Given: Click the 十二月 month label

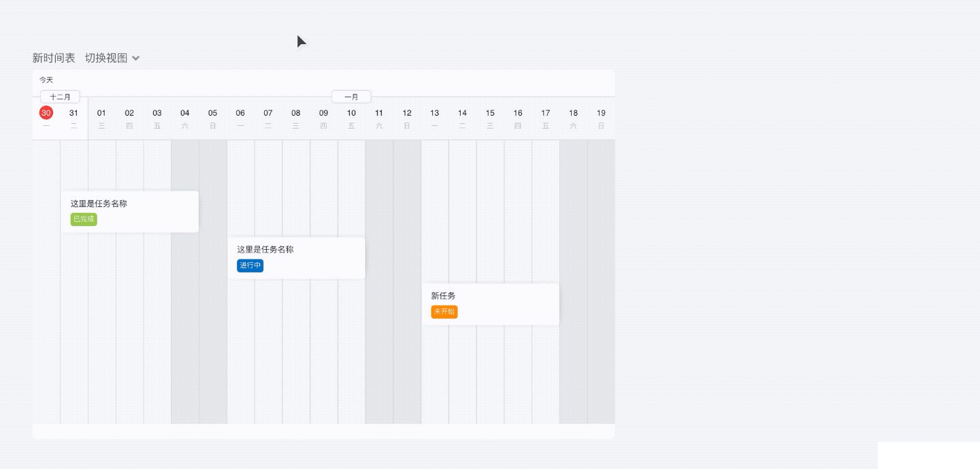Looking at the screenshot, I should (60, 97).
